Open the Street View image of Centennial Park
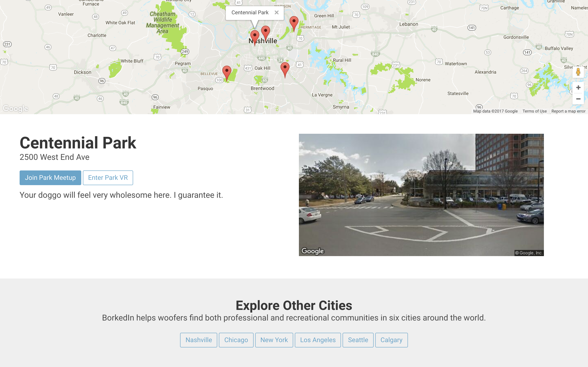This screenshot has width=588, height=367. point(421,195)
